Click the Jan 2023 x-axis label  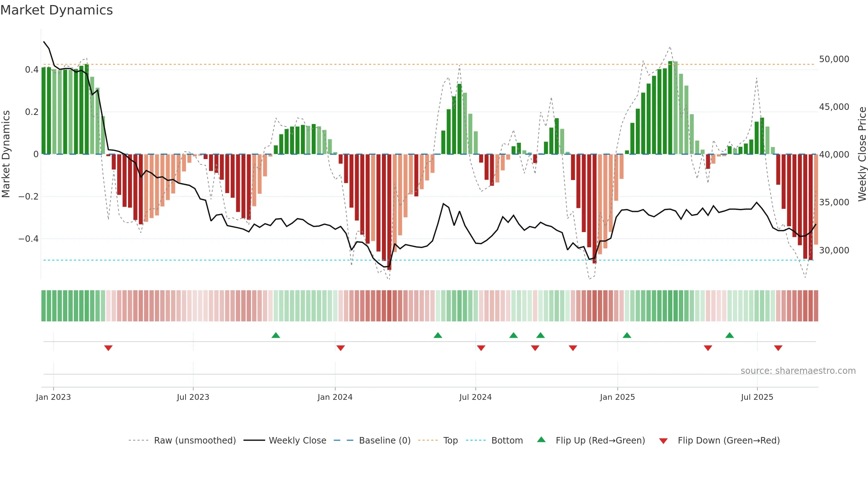pyautogui.click(x=54, y=397)
